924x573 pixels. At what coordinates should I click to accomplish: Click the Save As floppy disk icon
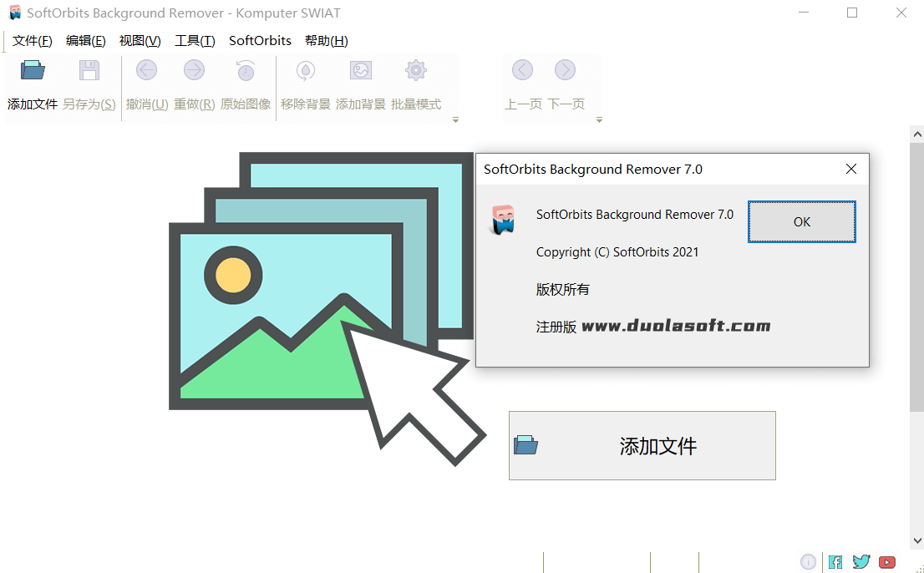pos(89,71)
